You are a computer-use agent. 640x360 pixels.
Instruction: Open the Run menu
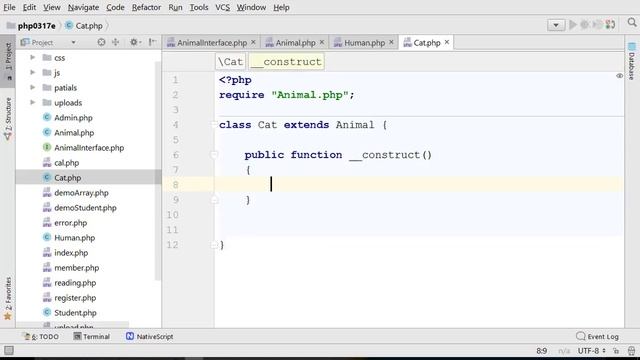click(175, 7)
